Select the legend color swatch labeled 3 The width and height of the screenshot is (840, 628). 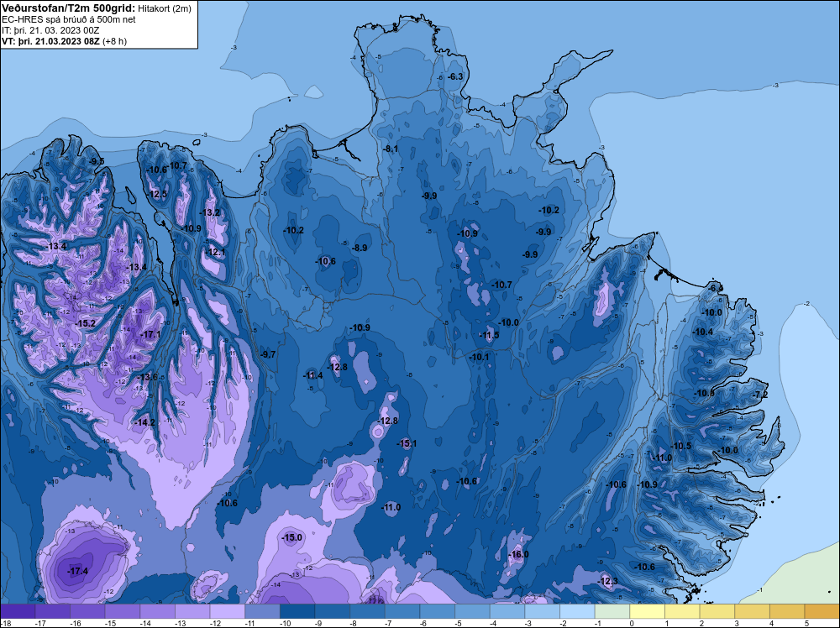pos(753,611)
